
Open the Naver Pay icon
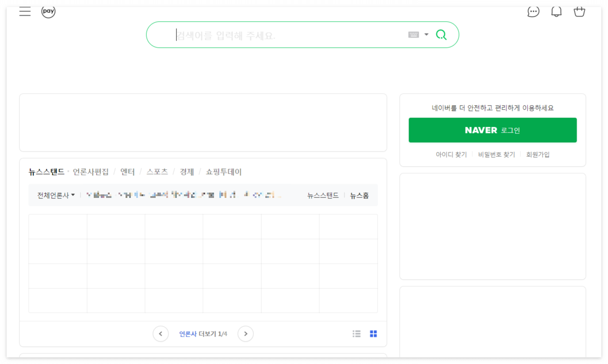pyautogui.click(x=48, y=11)
